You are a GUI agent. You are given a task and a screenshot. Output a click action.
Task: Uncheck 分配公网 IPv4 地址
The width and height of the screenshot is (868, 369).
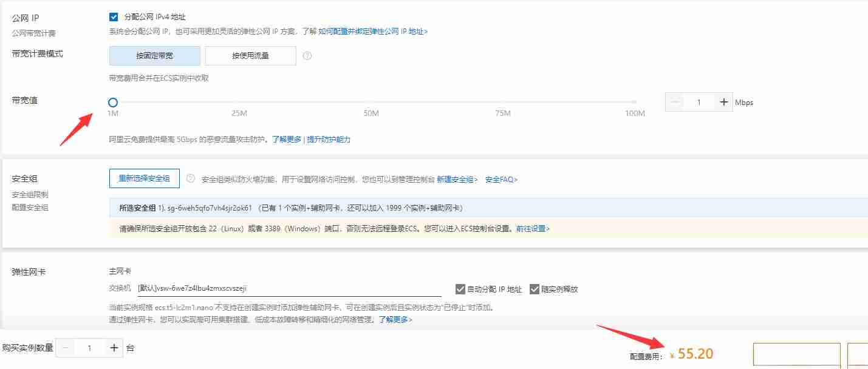coord(113,17)
